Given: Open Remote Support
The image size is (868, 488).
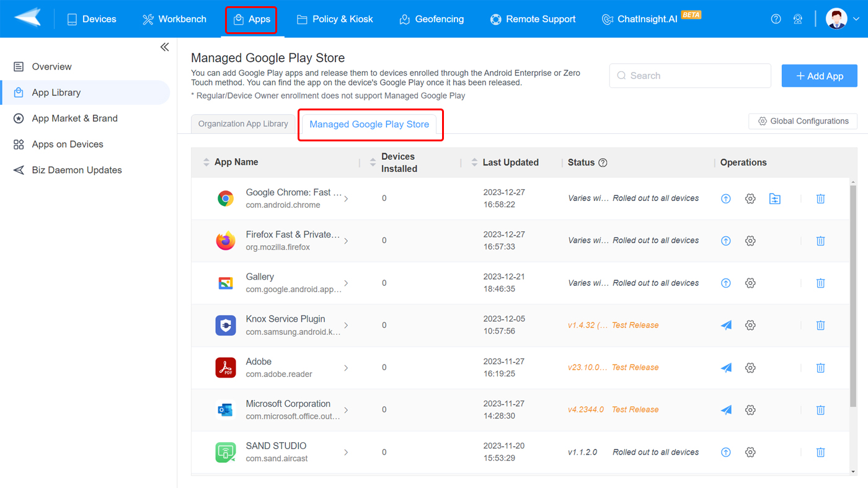Looking at the screenshot, I should click(533, 19).
